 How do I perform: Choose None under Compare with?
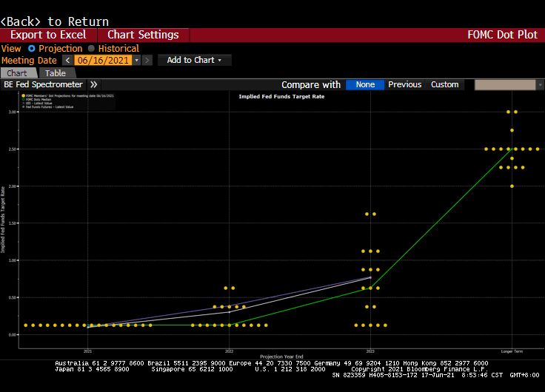pyautogui.click(x=365, y=85)
